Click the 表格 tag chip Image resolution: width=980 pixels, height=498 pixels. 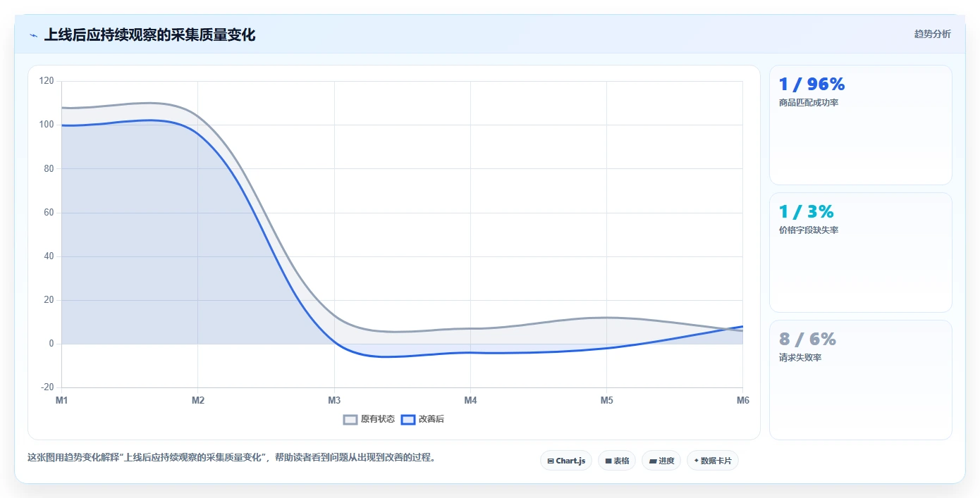tap(617, 461)
